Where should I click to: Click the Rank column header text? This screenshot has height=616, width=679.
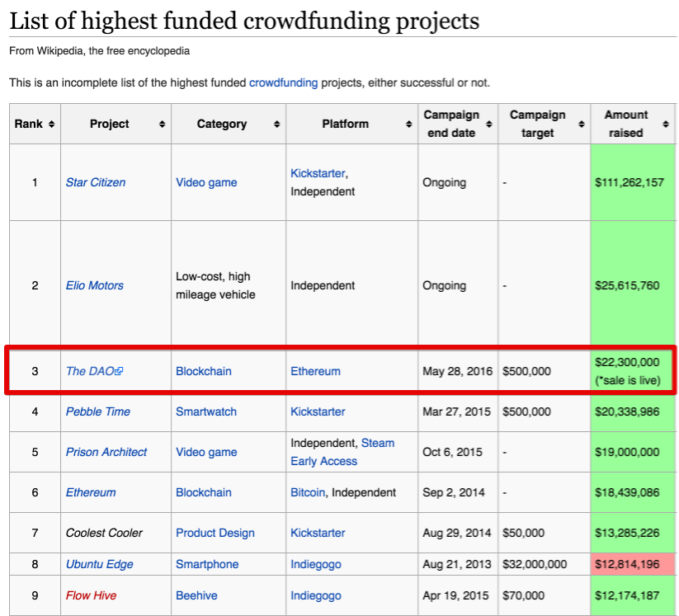coord(29,124)
